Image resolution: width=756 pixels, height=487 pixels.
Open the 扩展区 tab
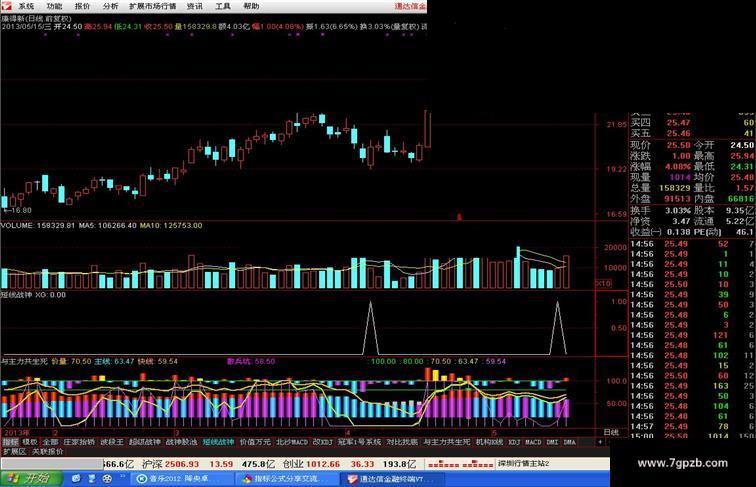coord(14,452)
